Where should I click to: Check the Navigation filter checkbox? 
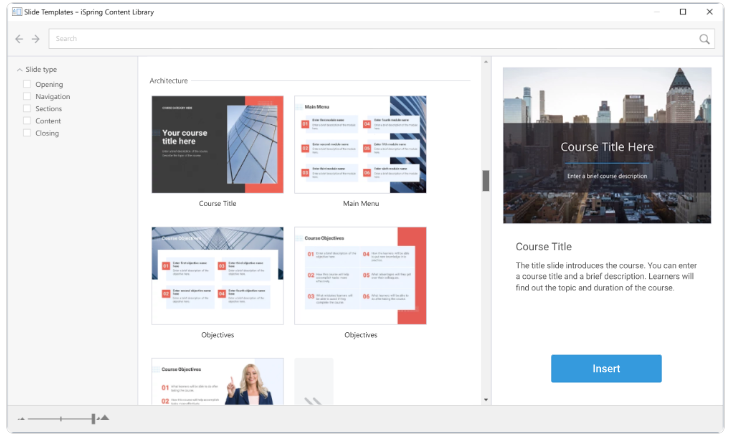point(27,97)
